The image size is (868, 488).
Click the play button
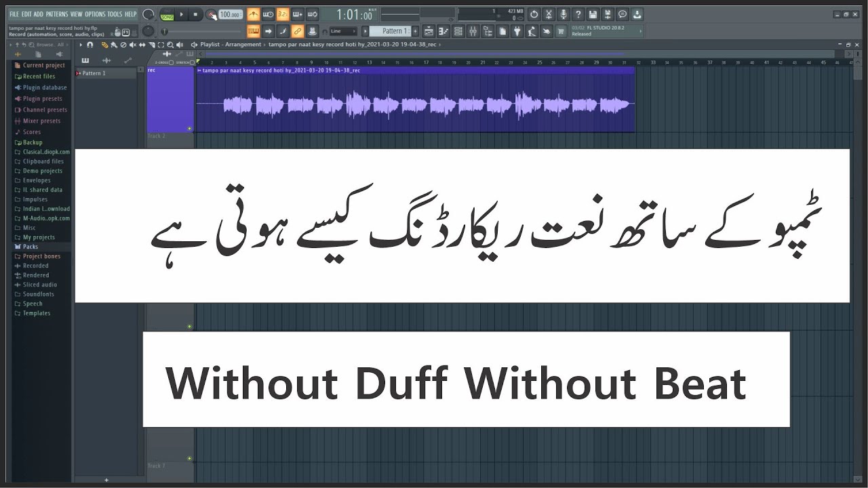click(x=181, y=14)
